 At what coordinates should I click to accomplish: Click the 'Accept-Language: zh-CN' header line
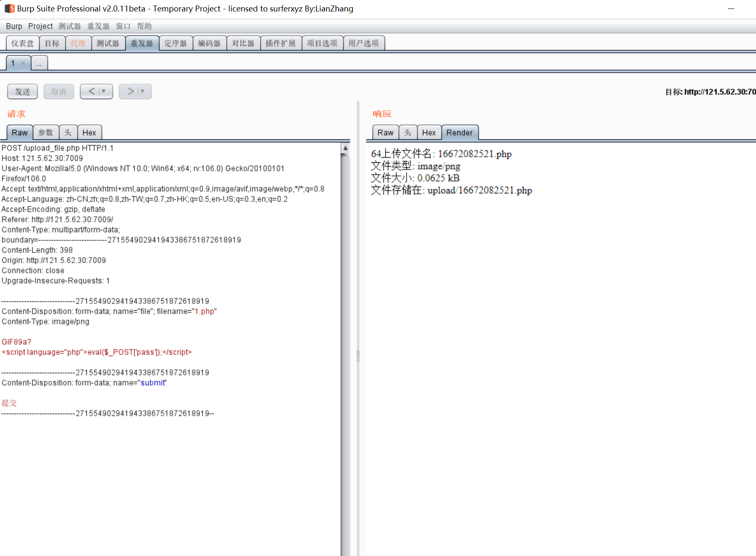click(x=144, y=199)
